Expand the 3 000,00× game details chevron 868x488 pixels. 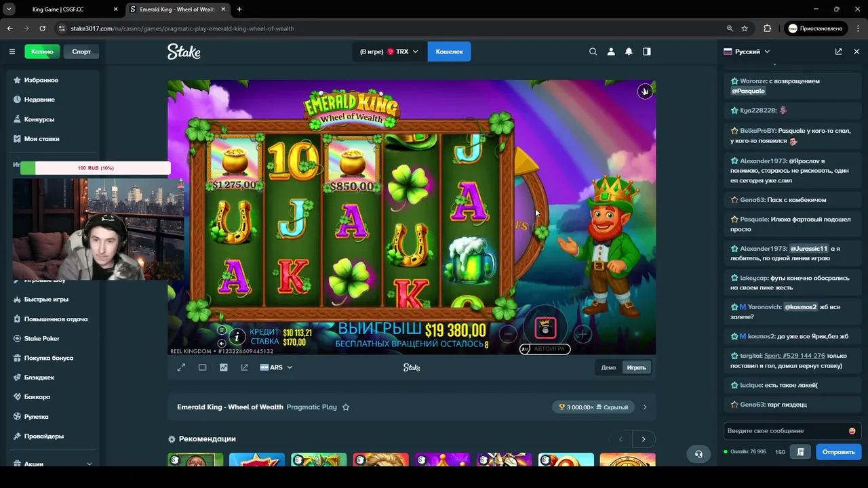click(x=644, y=407)
